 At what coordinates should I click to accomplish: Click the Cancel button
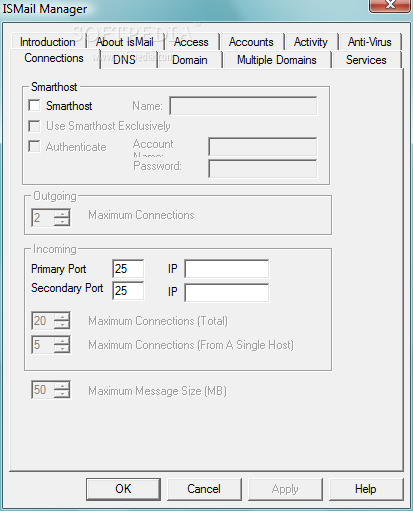click(204, 489)
